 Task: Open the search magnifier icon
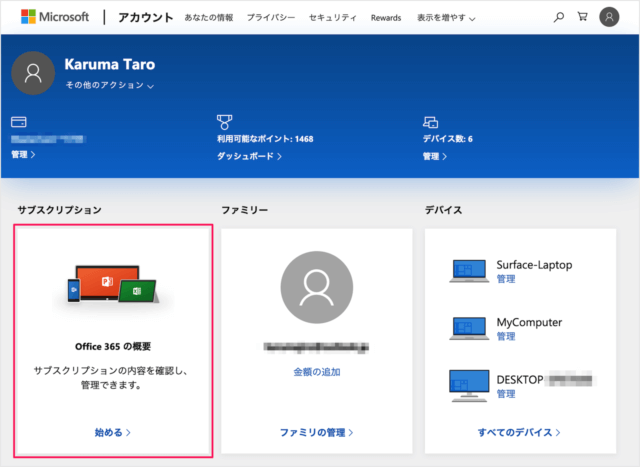click(558, 18)
